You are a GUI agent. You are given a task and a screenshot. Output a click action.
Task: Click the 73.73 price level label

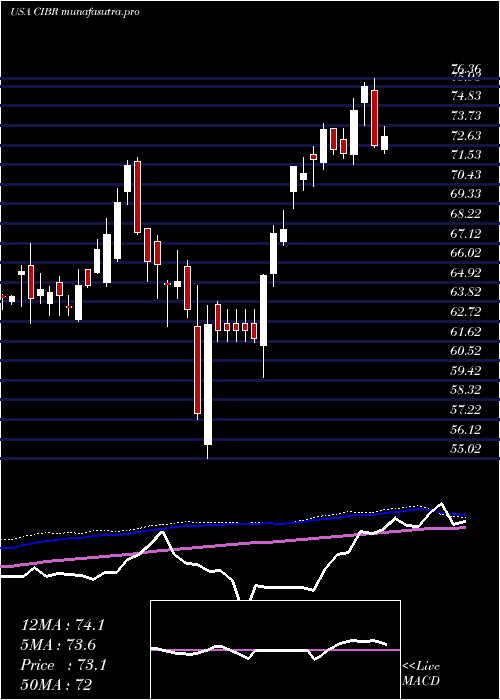tap(467, 116)
